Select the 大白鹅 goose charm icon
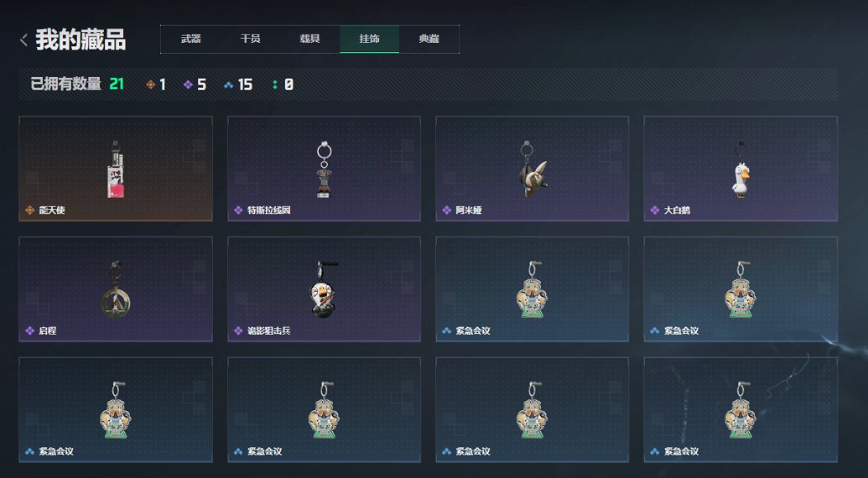This screenshot has width=868, height=478. click(741, 170)
